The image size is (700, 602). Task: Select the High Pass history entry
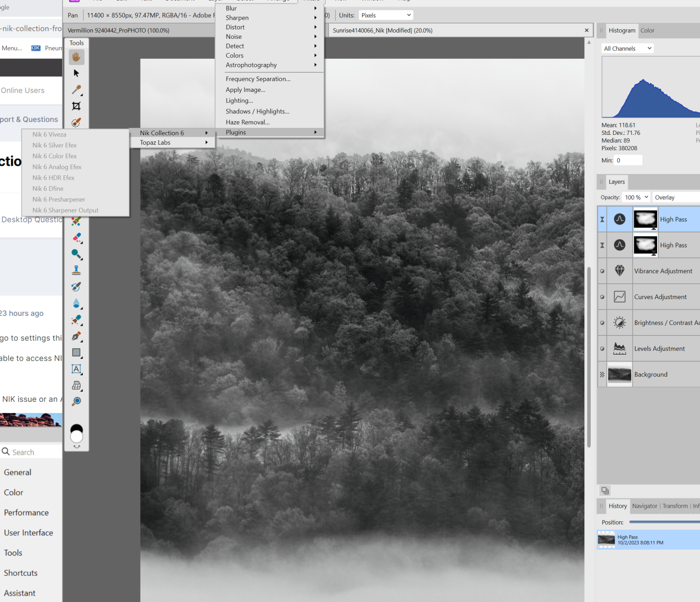(x=649, y=539)
